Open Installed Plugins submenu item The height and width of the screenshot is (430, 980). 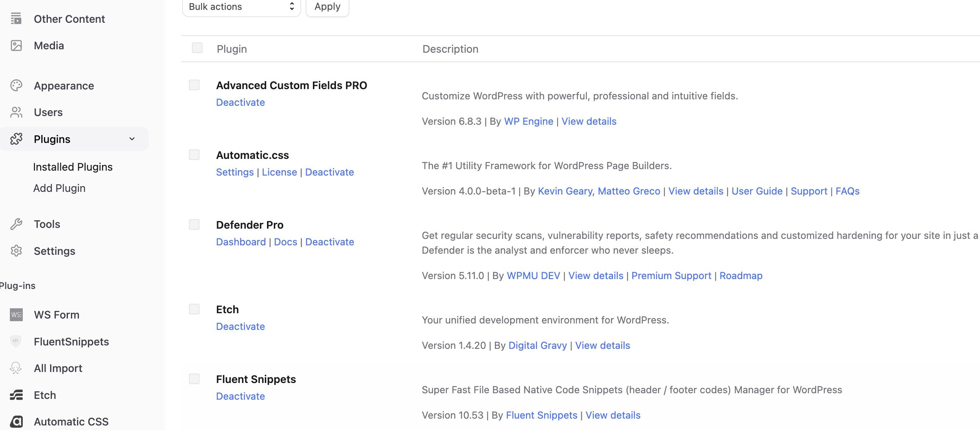(73, 167)
